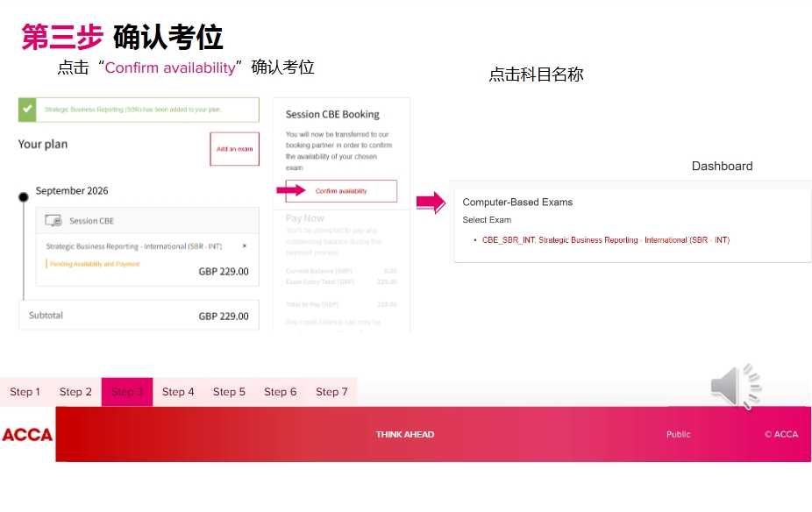Click the Add an exam button
Image resolution: width=812 pixels, height=512 pixels.
235,149
